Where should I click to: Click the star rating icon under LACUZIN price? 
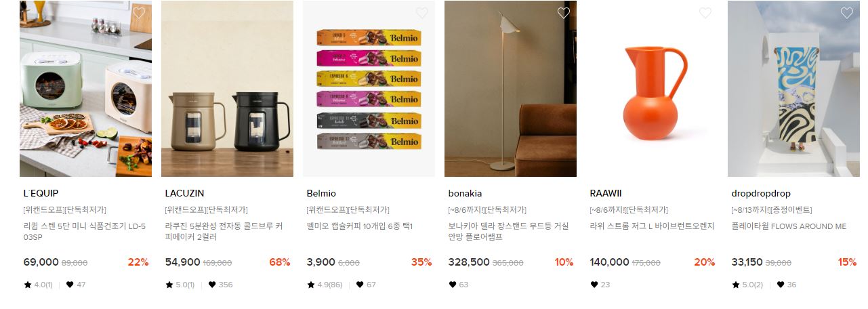click(169, 285)
